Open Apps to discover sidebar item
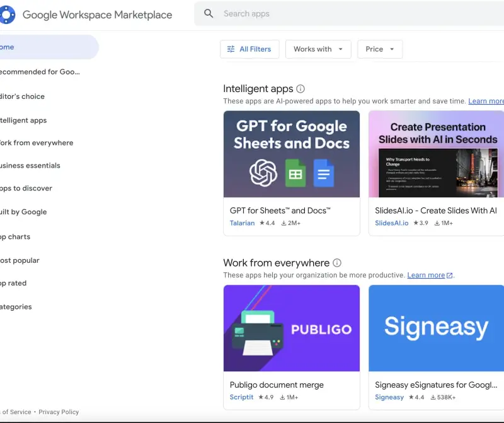Image resolution: width=504 pixels, height=423 pixels. point(26,188)
